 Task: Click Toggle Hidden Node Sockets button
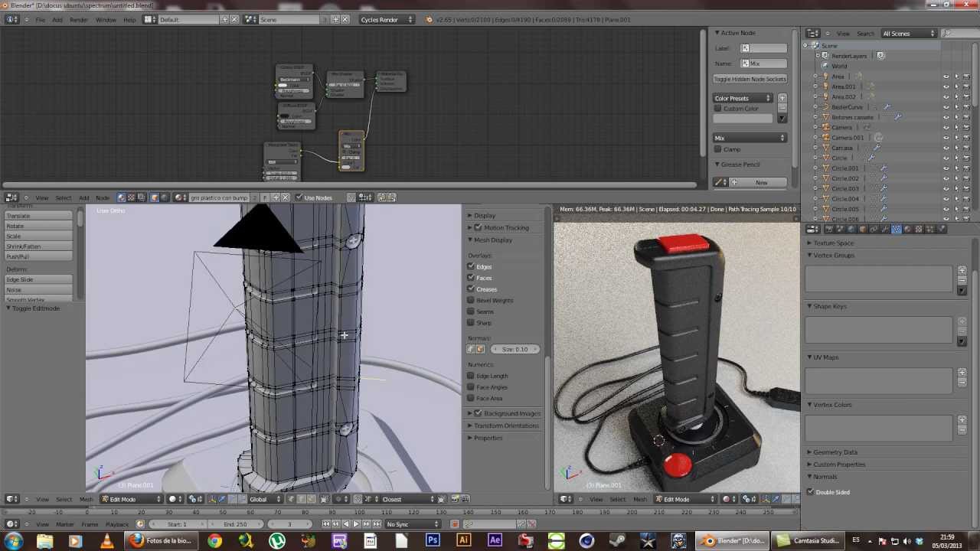click(750, 79)
